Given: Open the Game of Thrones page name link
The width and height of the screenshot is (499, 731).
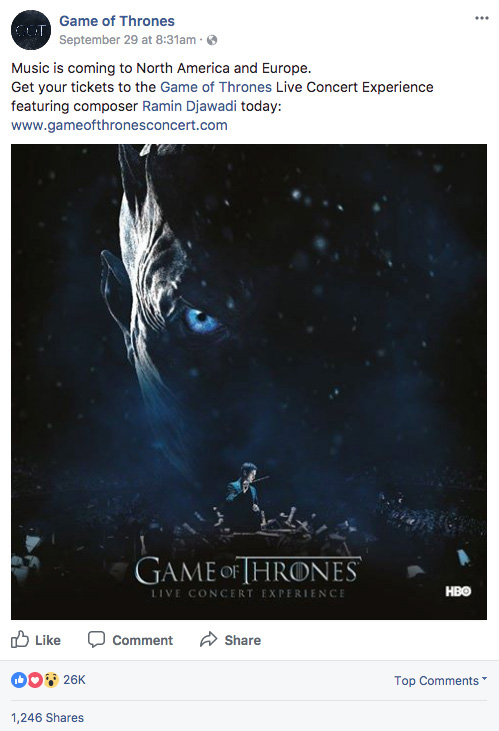Looking at the screenshot, I should point(117,21).
